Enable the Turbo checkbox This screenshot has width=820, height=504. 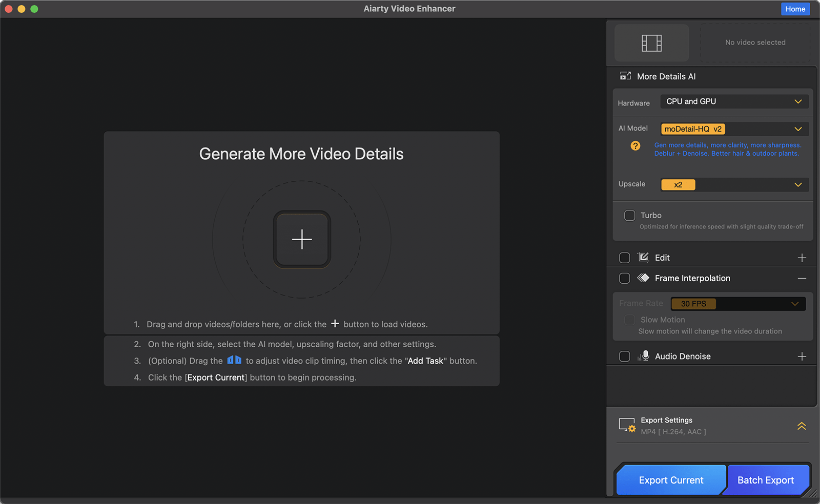(x=629, y=215)
